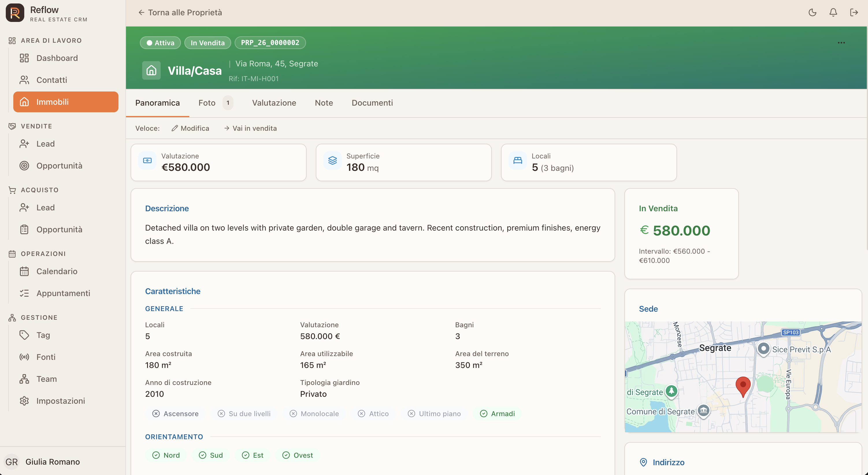The height and width of the screenshot is (475, 868).
Task: Click Torna alle Proprietà back link
Action: pyautogui.click(x=180, y=12)
